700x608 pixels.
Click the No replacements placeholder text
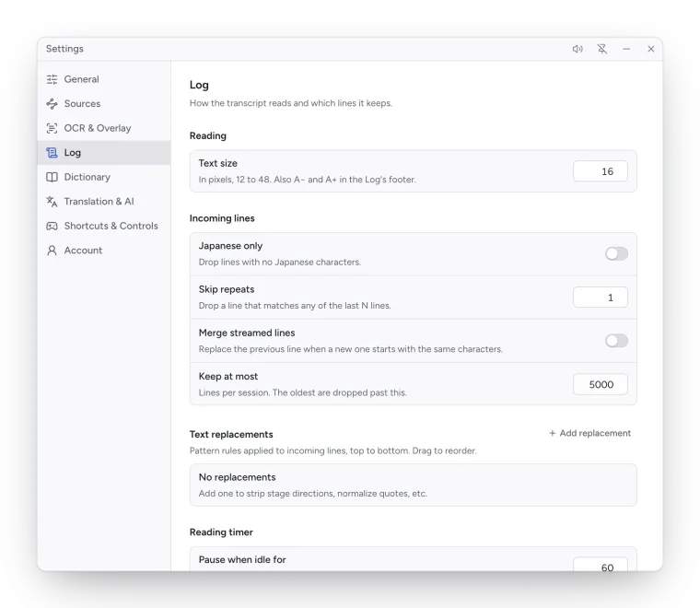[x=237, y=478]
